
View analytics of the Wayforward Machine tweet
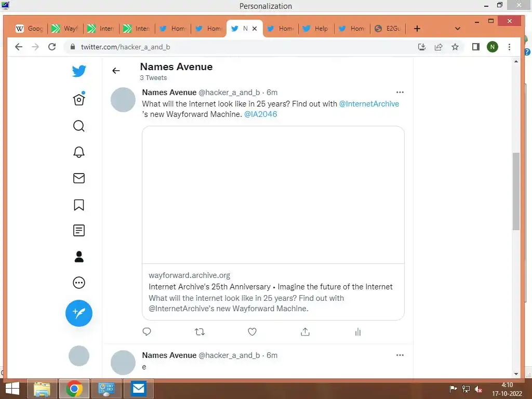357,331
